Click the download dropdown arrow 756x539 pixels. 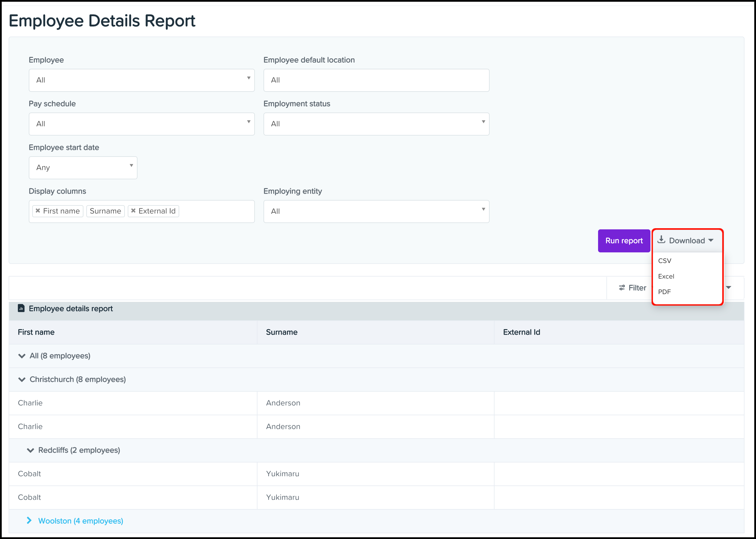tap(712, 240)
